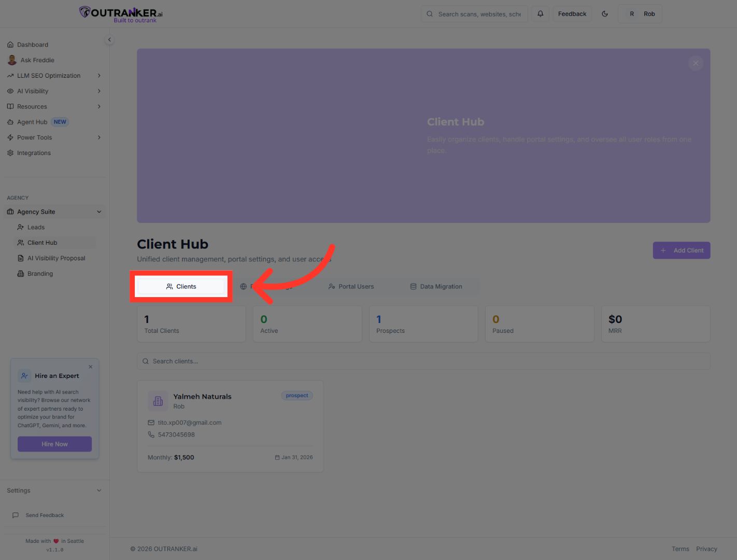Image resolution: width=737 pixels, height=560 pixels.
Task: Click the Leads person-plus icon
Action: coord(21,227)
